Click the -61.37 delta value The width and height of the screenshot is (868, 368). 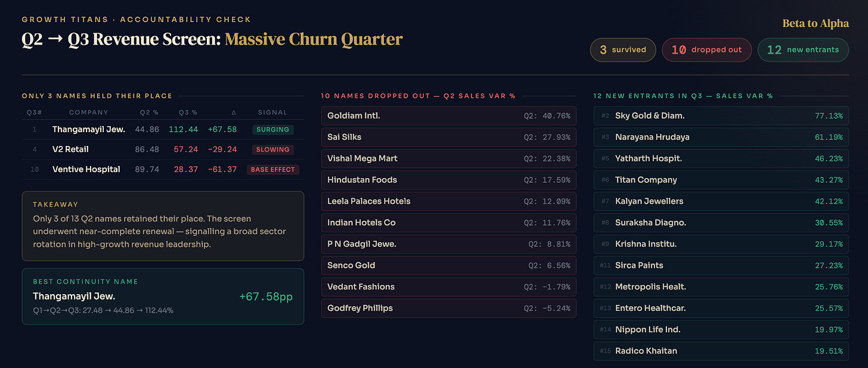tap(222, 170)
